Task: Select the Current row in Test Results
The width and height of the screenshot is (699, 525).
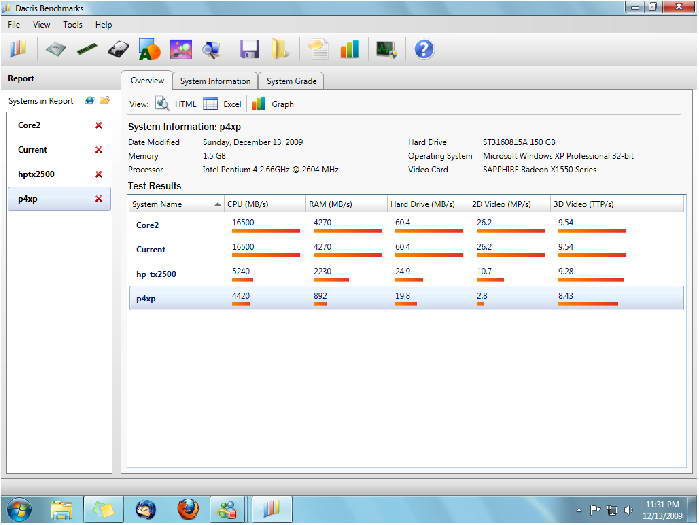Action: point(406,249)
